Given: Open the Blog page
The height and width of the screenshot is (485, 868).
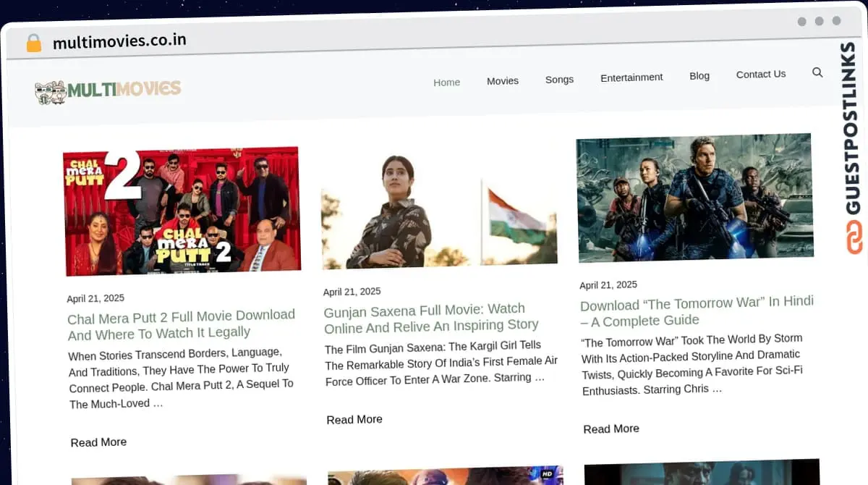Looking at the screenshot, I should 699,75.
